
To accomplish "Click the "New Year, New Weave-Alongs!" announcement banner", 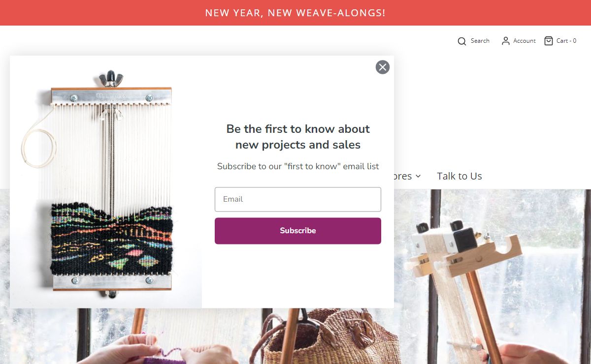I will 295,13.
